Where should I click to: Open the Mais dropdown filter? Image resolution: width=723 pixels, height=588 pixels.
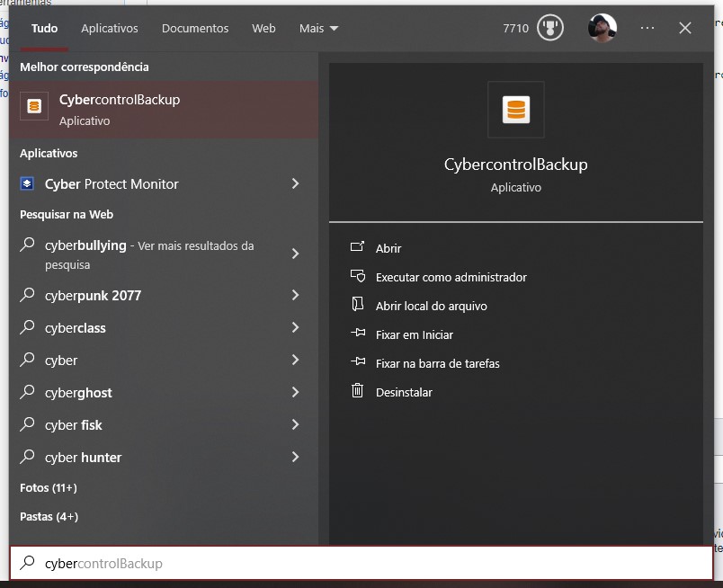point(318,28)
